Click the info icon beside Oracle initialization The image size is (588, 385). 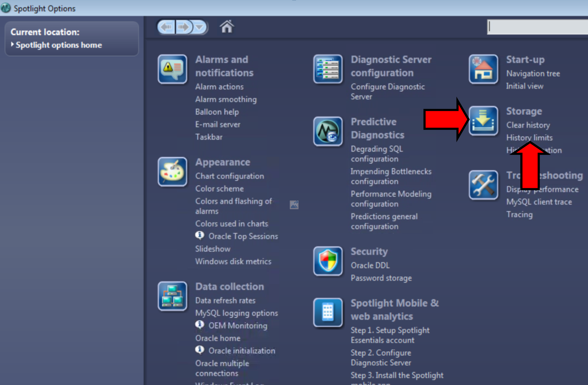point(199,350)
